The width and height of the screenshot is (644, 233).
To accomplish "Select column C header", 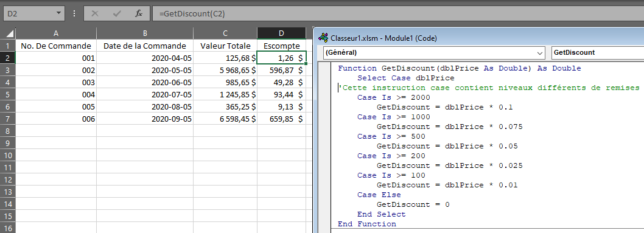I will click(225, 33).
